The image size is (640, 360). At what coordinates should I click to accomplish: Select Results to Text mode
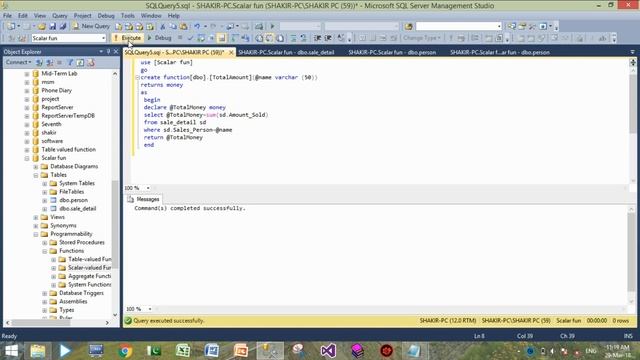pos(259,38)
